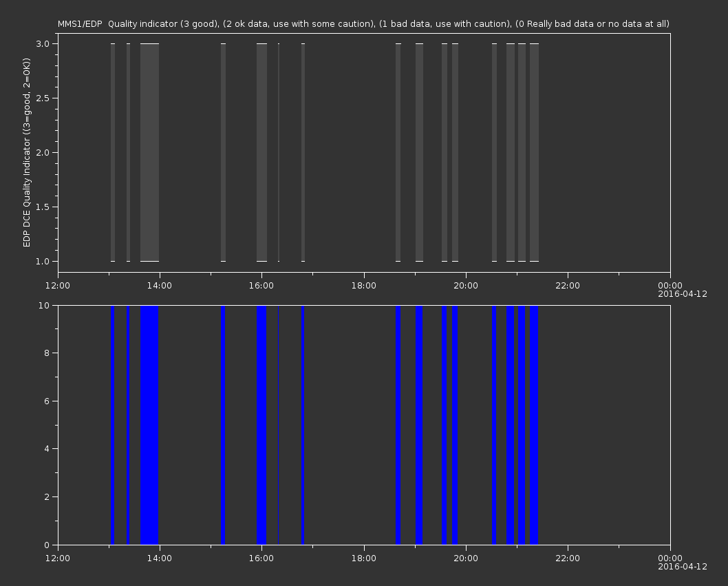Select the 0 tick label on bottom plot
The width and height of the screenshot is (728, 586).
(47, 545)
